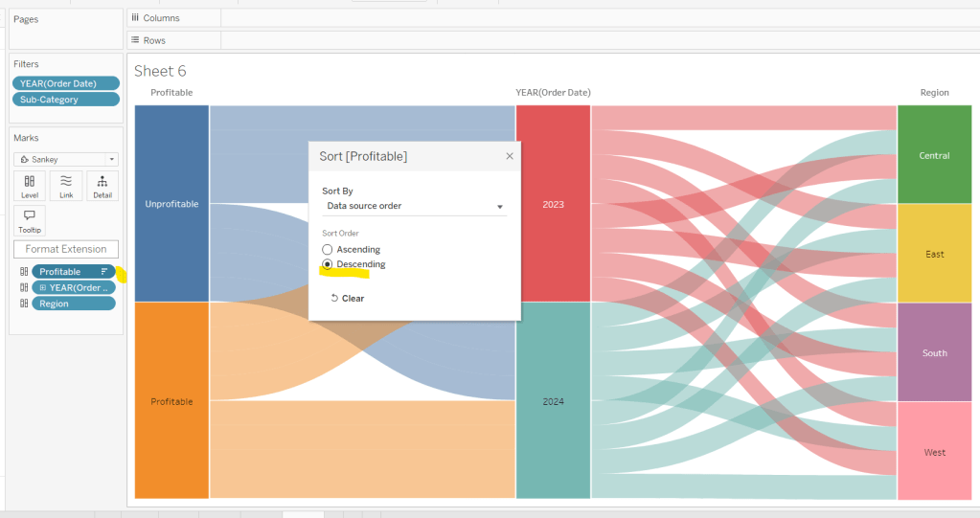Select the YEAR(Order Date) filter pill
This screenshot has height=518, width=980.
click(x=66, y=83)
